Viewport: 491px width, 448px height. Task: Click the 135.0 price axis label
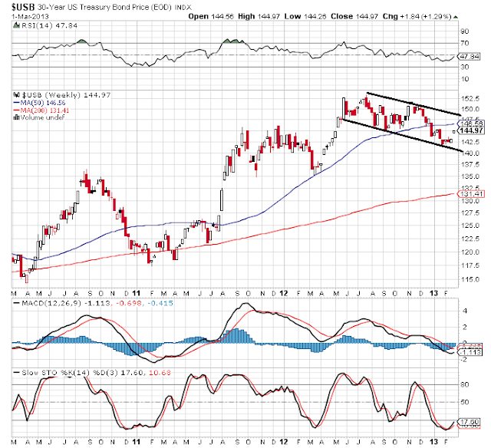[470, 176]
